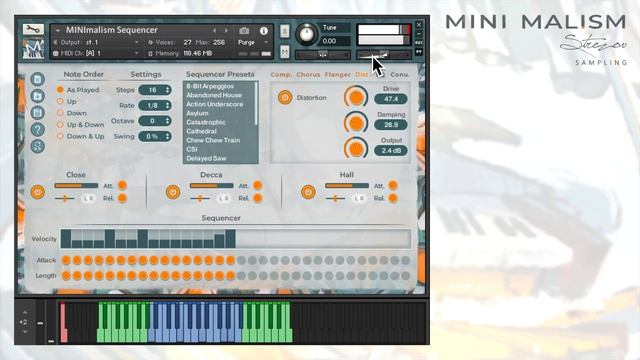This screenshot has width=640, height=360.
Task: Switch to the Comp. effect tab
Action: [x=281, y=75]
